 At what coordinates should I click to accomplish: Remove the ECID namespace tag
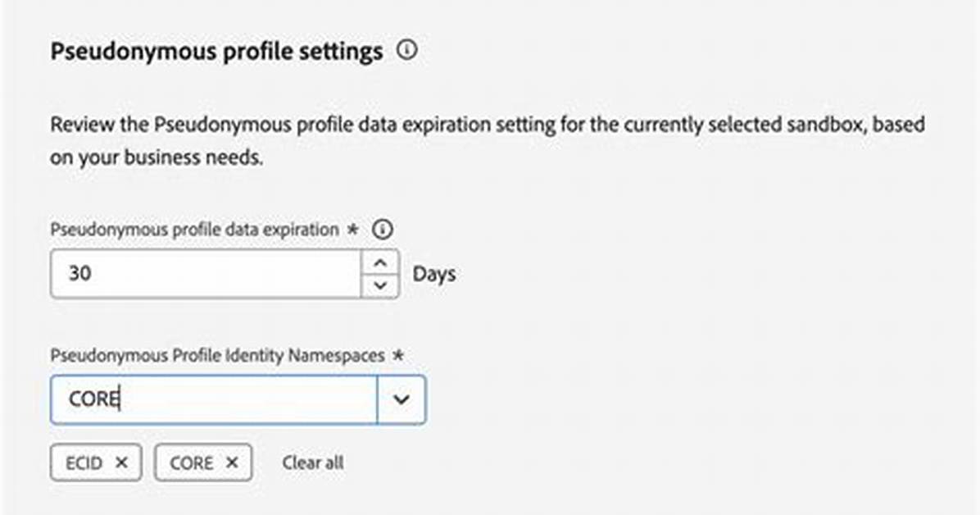pos(122,463)
